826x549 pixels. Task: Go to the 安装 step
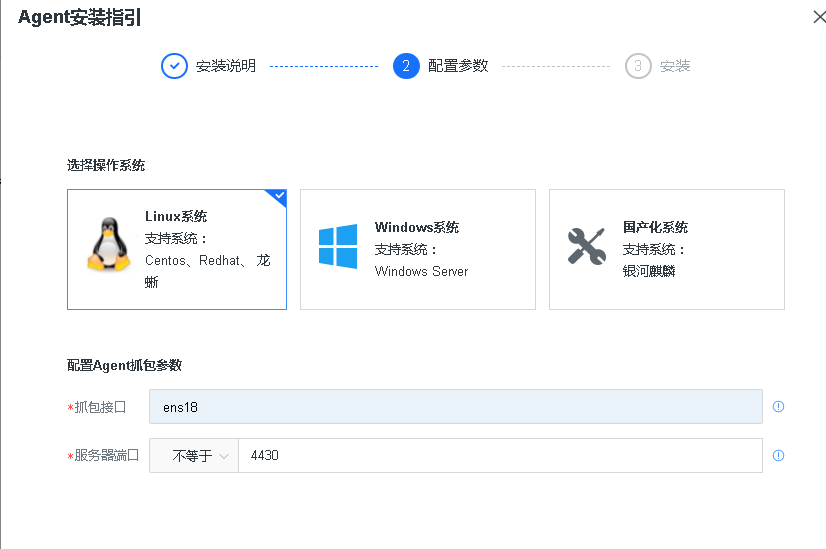click(x=675, y=66)
